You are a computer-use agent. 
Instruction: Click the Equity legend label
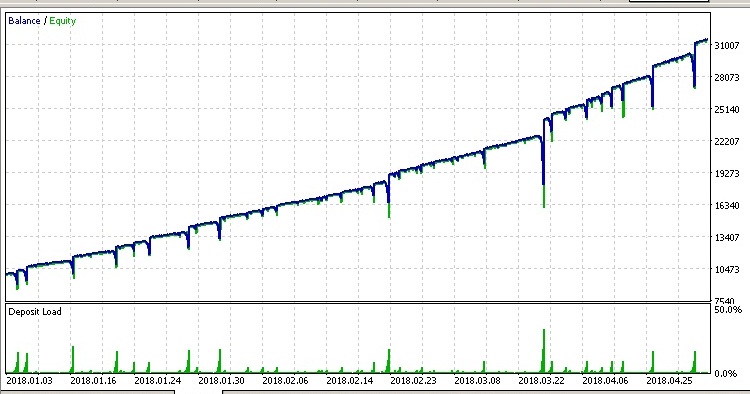pyautogui.click(x=63, y=21)
